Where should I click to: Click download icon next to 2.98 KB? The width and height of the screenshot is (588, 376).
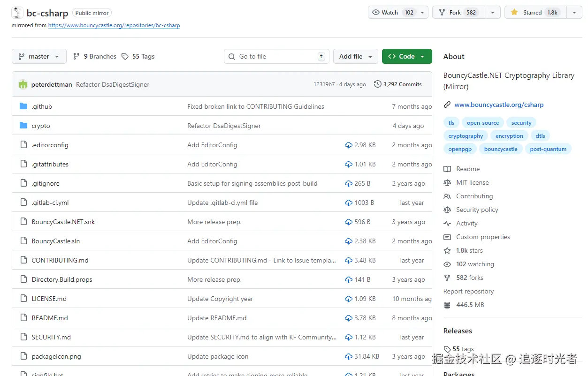click(349, 145)
